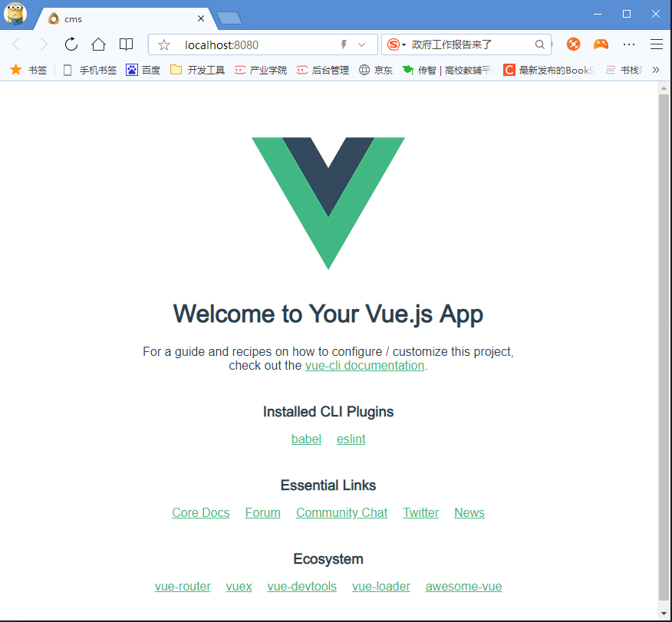Bookmark this page with the star icon
Screen dimensions: 672x622
tap(163, 44)
